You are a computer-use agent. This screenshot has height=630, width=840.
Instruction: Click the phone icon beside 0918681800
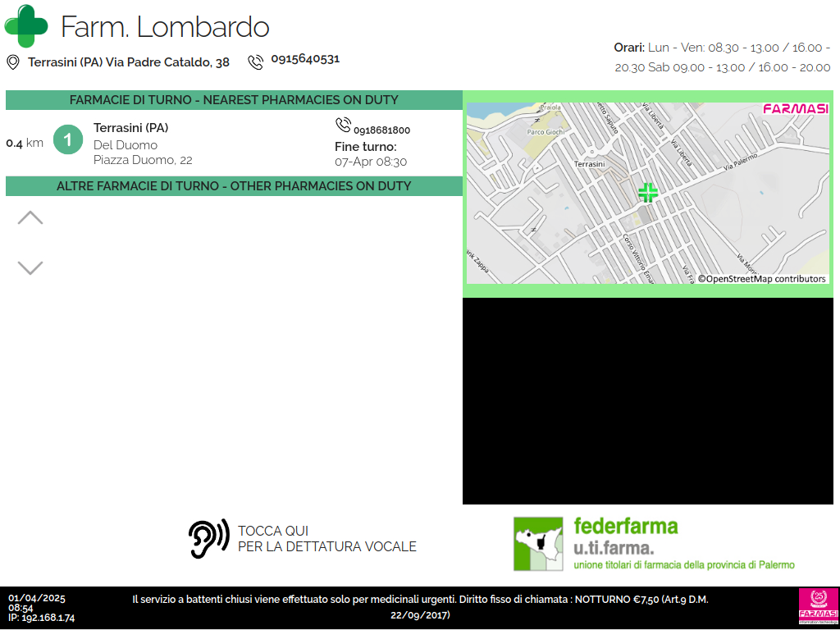pos(343,126)
